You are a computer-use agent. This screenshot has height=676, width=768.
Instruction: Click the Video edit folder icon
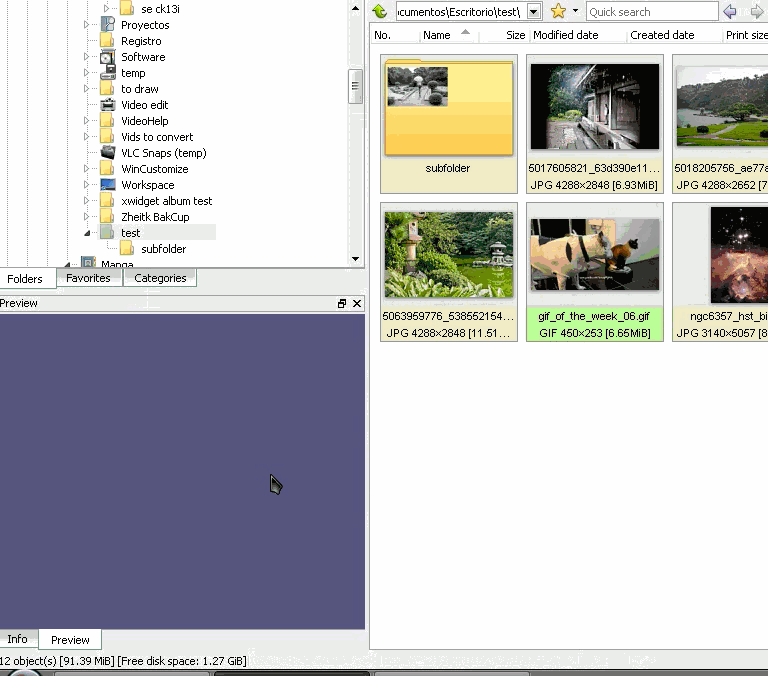click(107, 105)
